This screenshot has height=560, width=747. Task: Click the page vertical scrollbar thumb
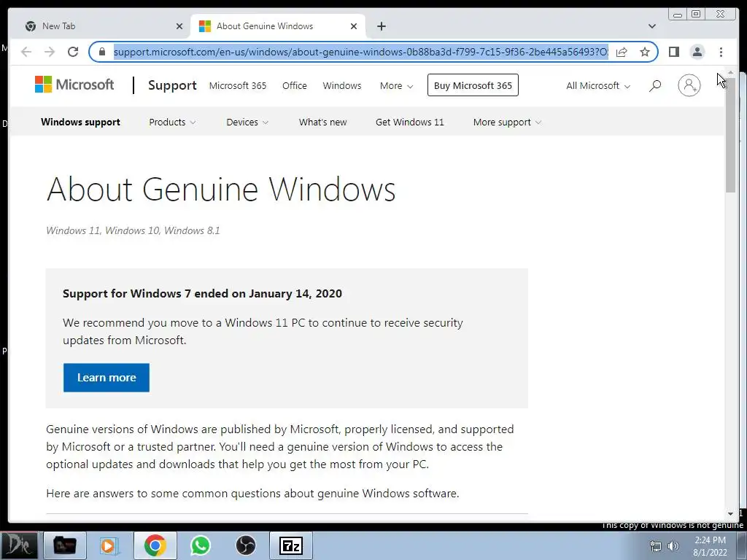click(x=731, y=135)
